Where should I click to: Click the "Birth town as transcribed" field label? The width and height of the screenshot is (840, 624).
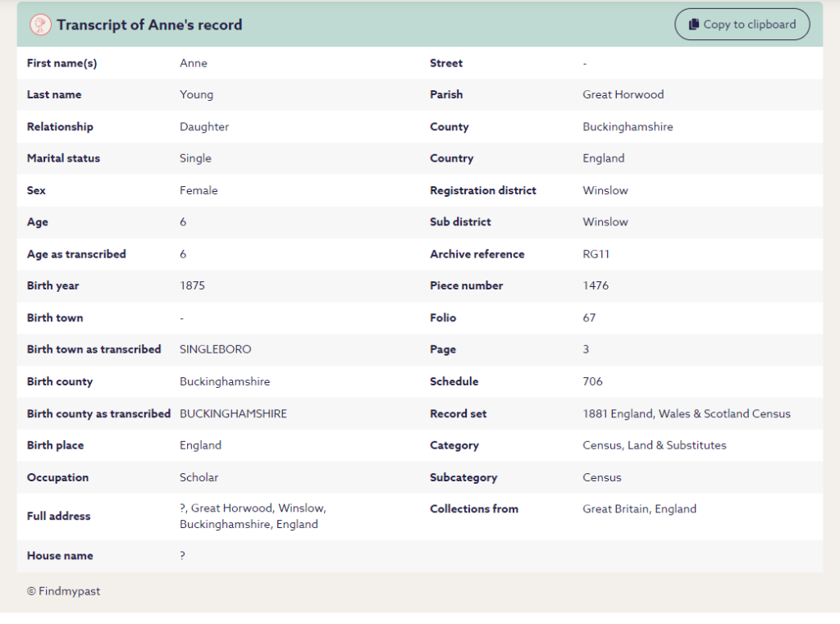coord(94,349)
